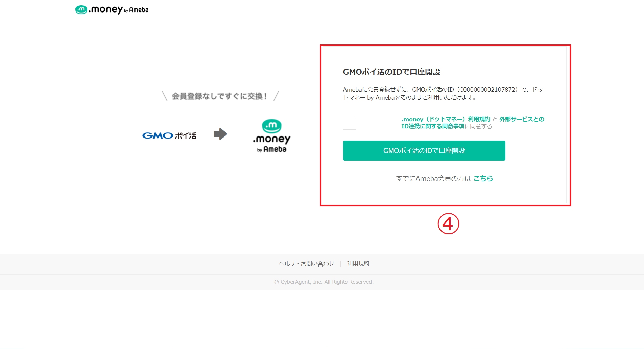The width and height of the screenshot is (644, 349).
Task: Open the 利用規約 footer link
Action: tap(357, 264)
